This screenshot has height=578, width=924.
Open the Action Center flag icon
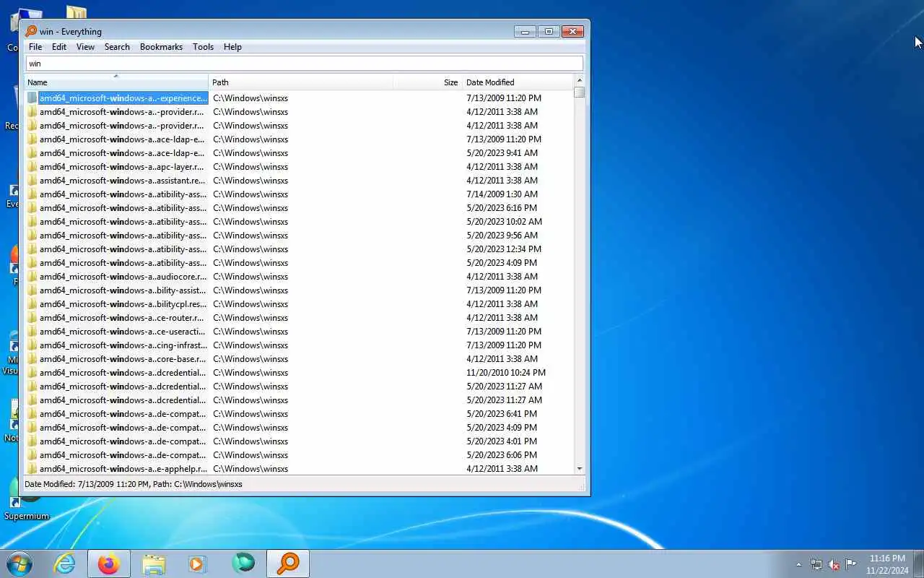851,564
